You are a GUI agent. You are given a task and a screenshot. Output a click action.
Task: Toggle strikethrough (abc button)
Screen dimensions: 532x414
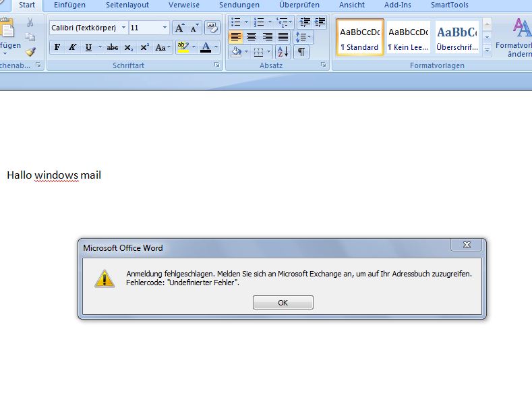click(113, 47)
